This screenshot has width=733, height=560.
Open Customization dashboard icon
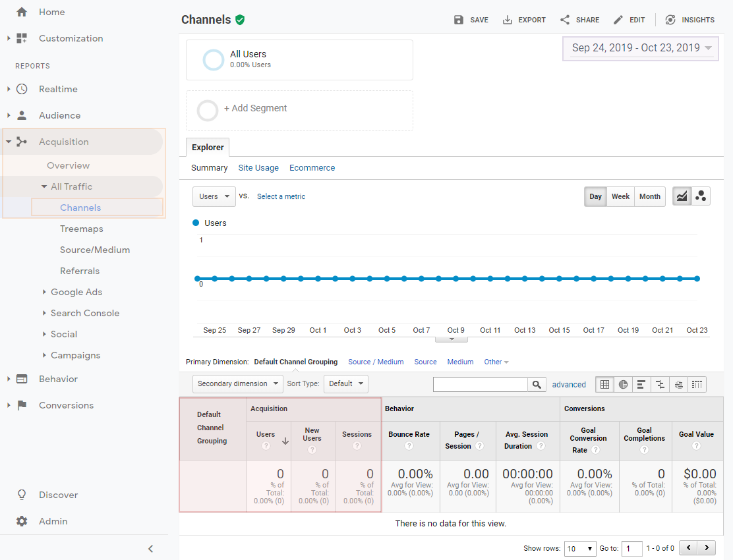pos(22,38)
